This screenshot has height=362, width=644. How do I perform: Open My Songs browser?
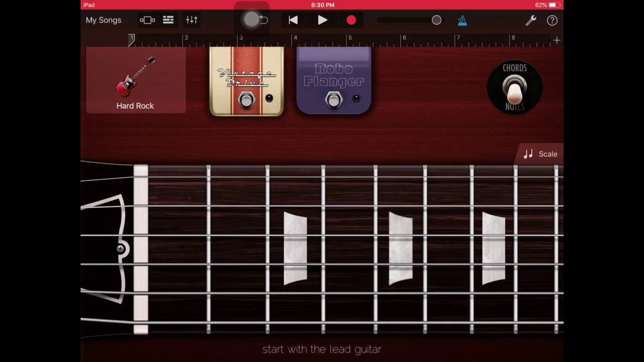(103, 20)
